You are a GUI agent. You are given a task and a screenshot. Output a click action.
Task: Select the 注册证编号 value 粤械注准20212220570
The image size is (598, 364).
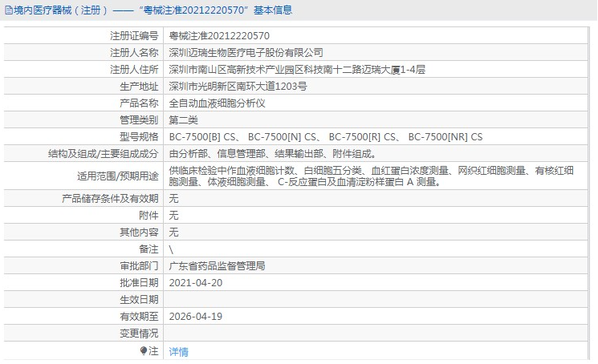pyautogui.click(x=219, y=36)
